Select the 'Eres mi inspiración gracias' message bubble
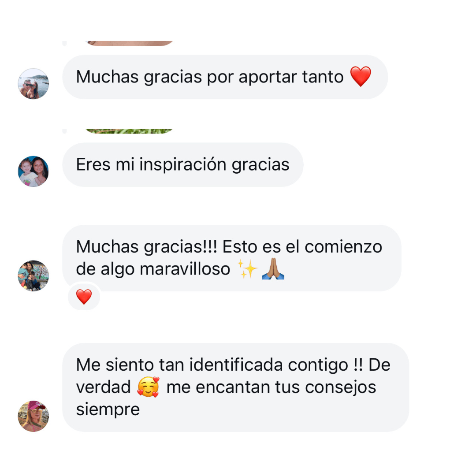The height and width of the screenshot is (476, 476). click(x=183, y=165)
